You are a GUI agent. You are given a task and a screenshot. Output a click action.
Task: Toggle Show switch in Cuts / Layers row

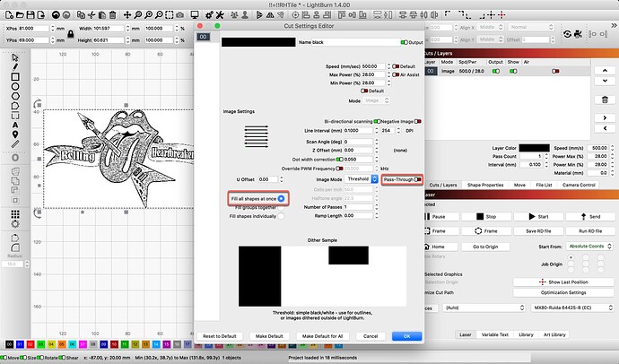(513, 72)
